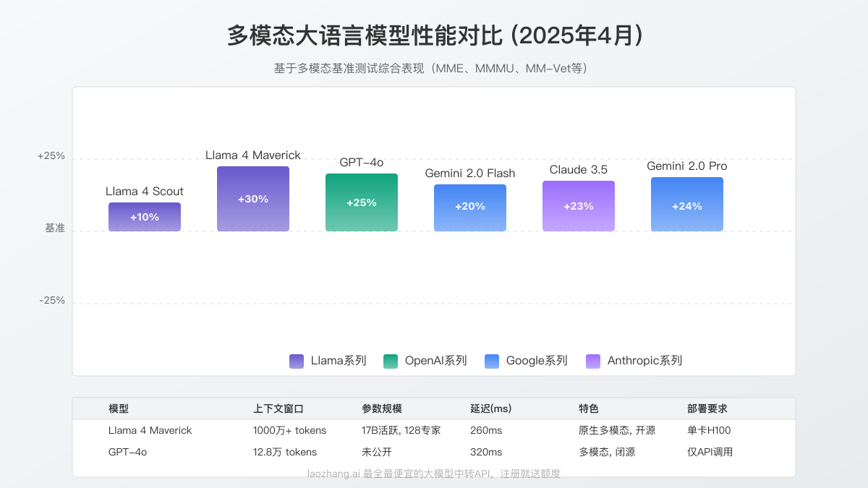Click the Anthropic系列 violet legend swatch
Image resolution: width=868 pixels, height=488 pixels.
[593, 361]
